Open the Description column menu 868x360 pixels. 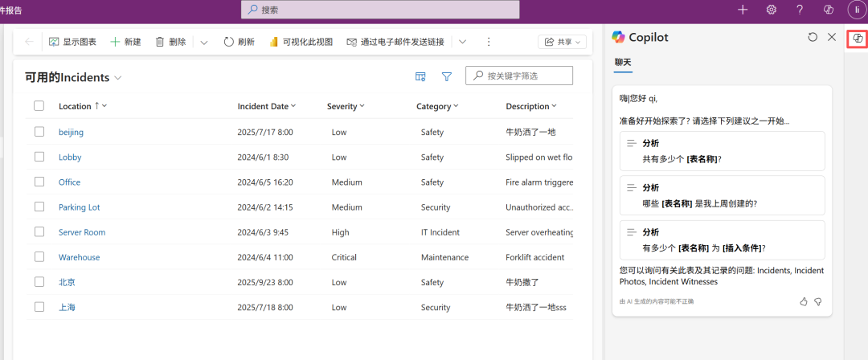[531, 106]
